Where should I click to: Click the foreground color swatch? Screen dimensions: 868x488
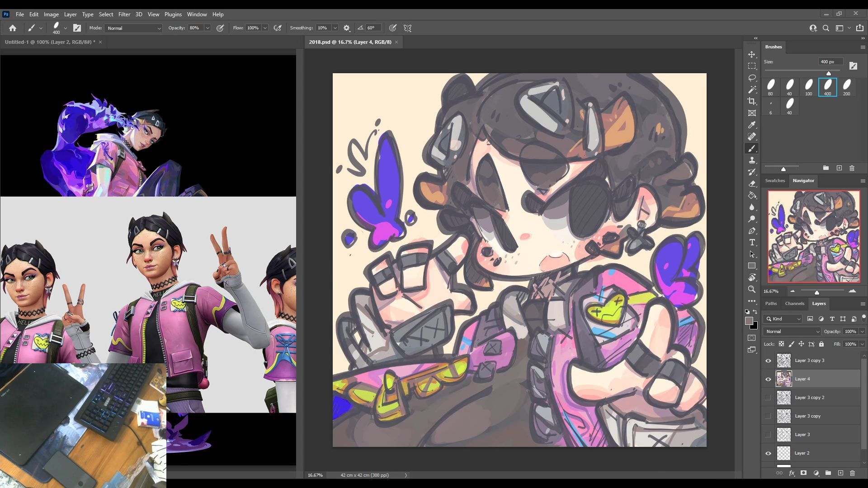coord(749,321)
